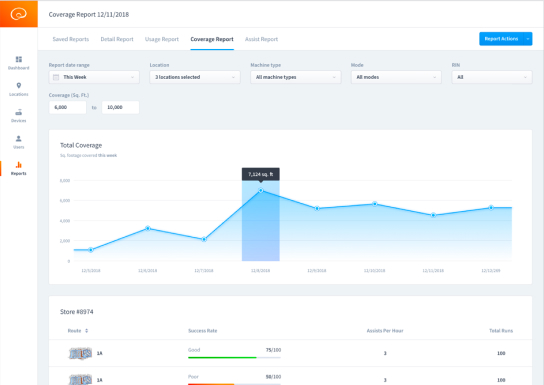Click the last chart data point 12/12

[x=491, y=207]
